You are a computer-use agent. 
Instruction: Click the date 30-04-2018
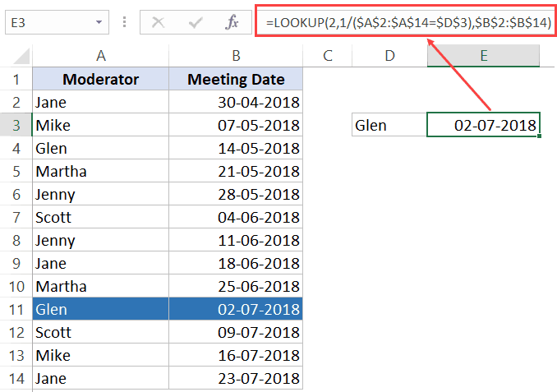[x=259, y=103]
